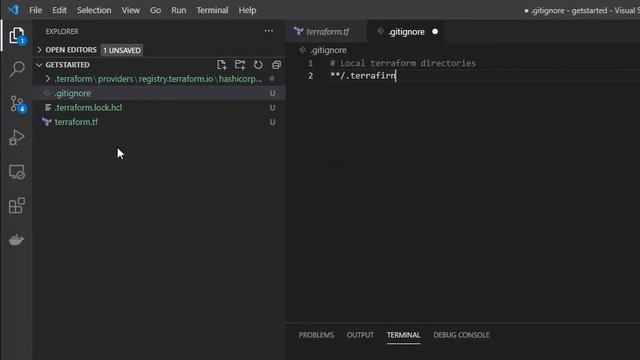The width and height of the screenshot is (640, 360).
Task: Click the VS Code logo icon
Action: pos(13,10)
